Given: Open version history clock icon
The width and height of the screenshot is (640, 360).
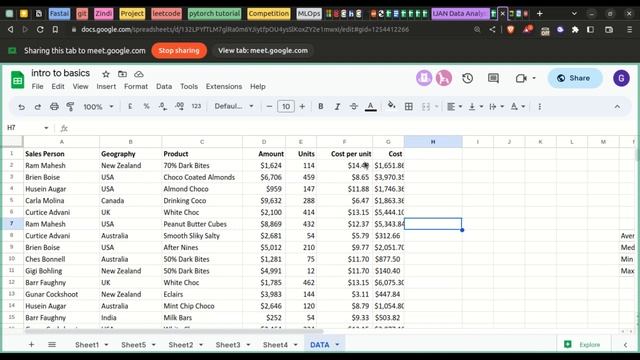Looking at the screenshot, I should (467, 78).
